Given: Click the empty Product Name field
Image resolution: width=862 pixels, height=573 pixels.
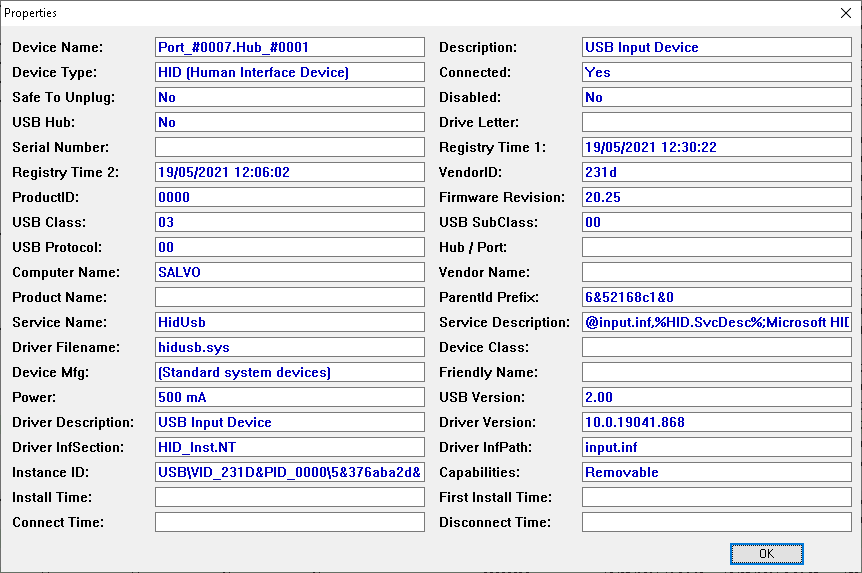Looking at the screenshot, I should (290, 297).
